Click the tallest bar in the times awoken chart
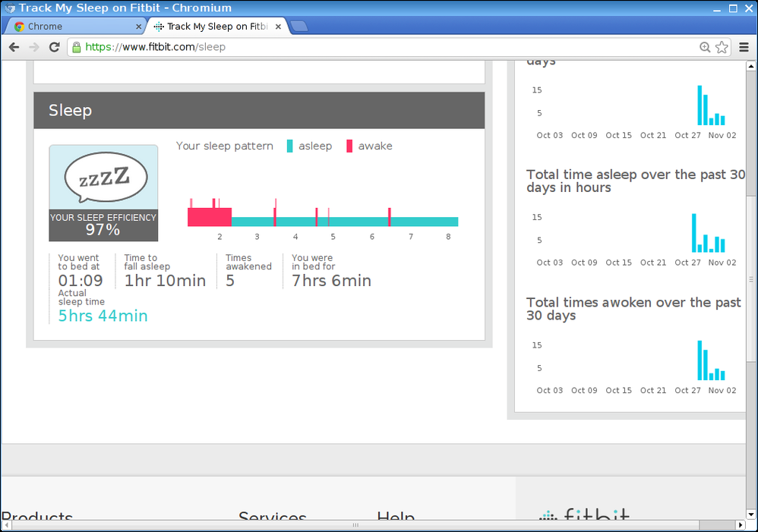Image resolution: width=758 pixels, height=532 pixels. 700,360
